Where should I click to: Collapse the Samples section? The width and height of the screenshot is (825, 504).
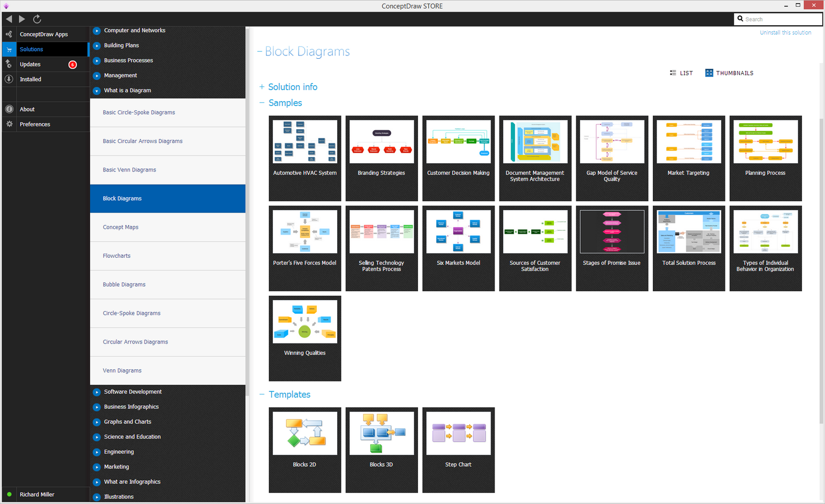pyautogui.click(x=262, y=103)
